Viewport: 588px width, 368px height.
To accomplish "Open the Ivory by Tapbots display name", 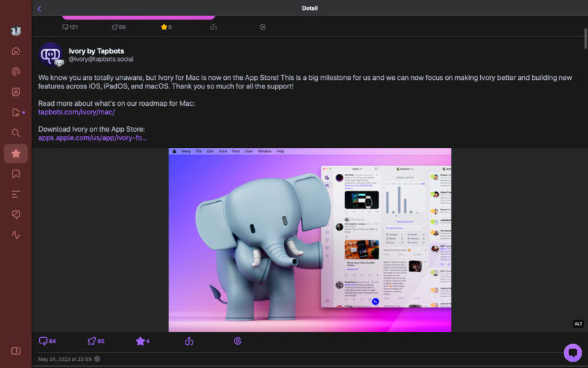I will click(97, 51).
